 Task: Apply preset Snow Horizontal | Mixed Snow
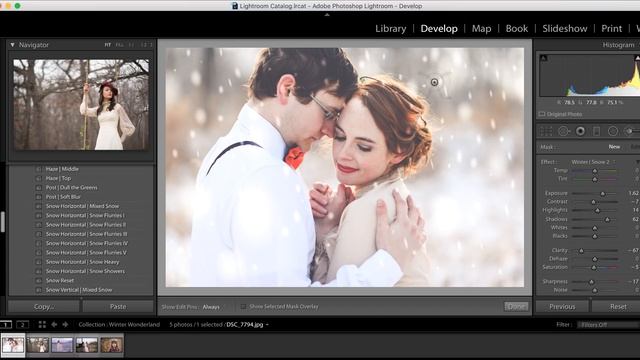click(82, 207)
